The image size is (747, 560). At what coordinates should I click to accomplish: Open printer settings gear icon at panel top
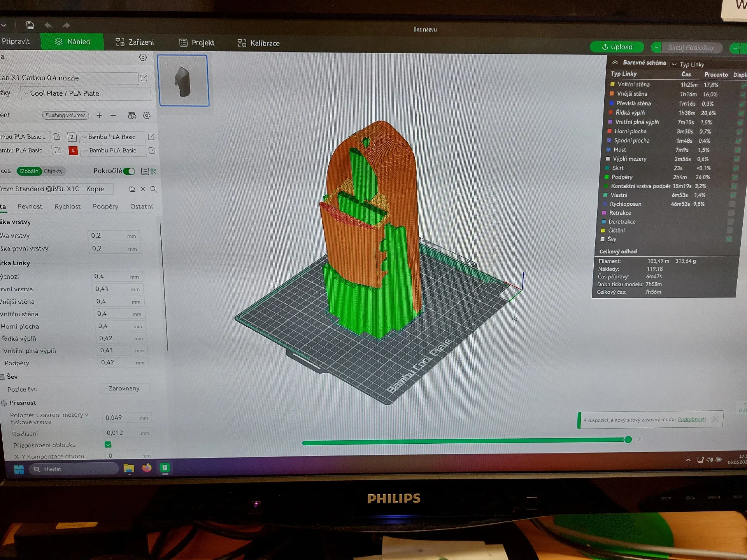tap(143, 58)
